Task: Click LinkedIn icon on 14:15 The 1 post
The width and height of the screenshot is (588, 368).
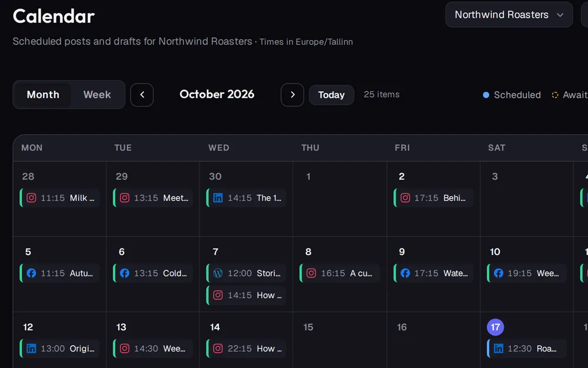Action: [218, 198]
